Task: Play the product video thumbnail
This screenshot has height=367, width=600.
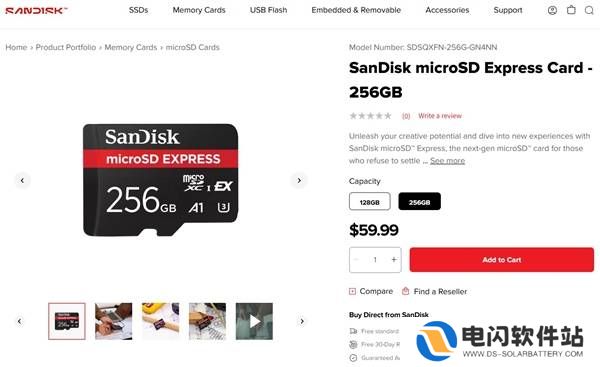Action: tap(254, 321)
